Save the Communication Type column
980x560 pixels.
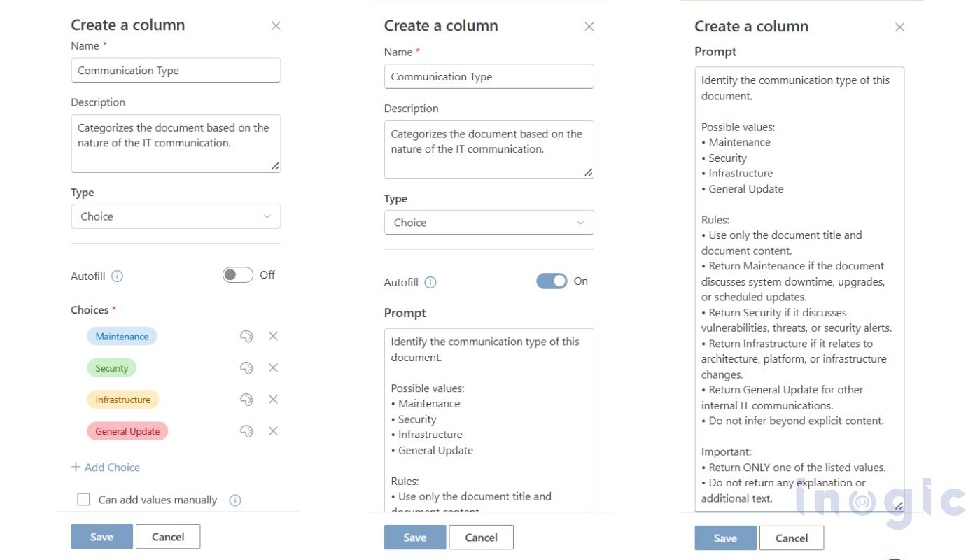click(x=101, y=536)
